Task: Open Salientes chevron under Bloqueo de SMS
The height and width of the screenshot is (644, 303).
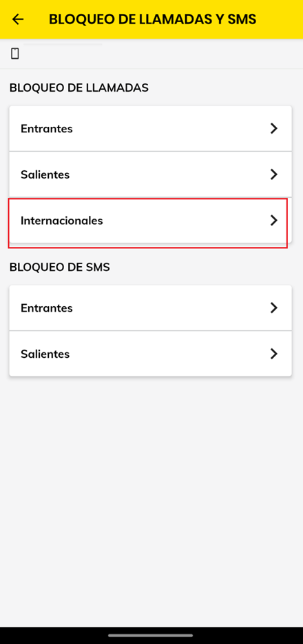Action: [x=274, y=354]
